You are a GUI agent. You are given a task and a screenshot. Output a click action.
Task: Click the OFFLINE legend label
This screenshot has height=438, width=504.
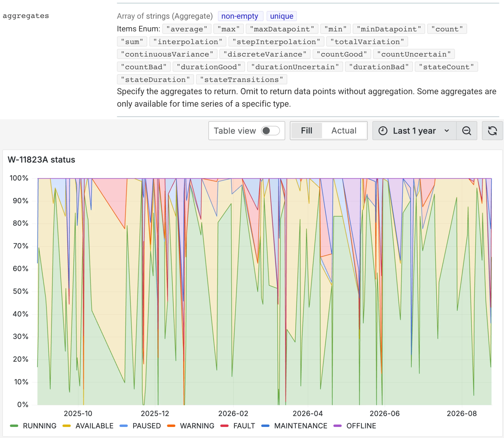coord(361,426)
